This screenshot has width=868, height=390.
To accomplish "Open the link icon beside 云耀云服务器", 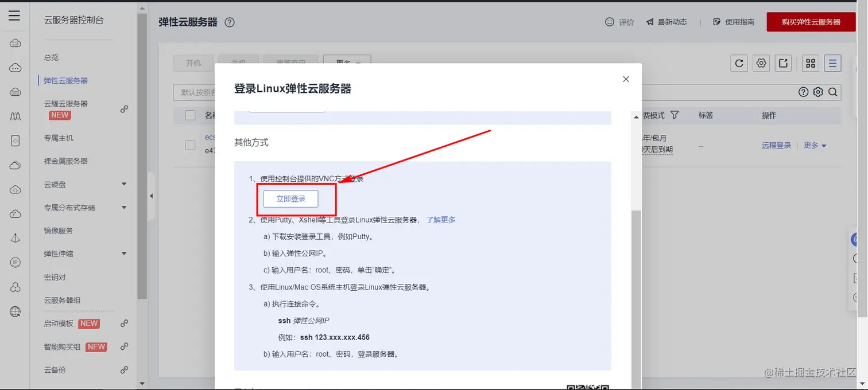I will point(124,109).
